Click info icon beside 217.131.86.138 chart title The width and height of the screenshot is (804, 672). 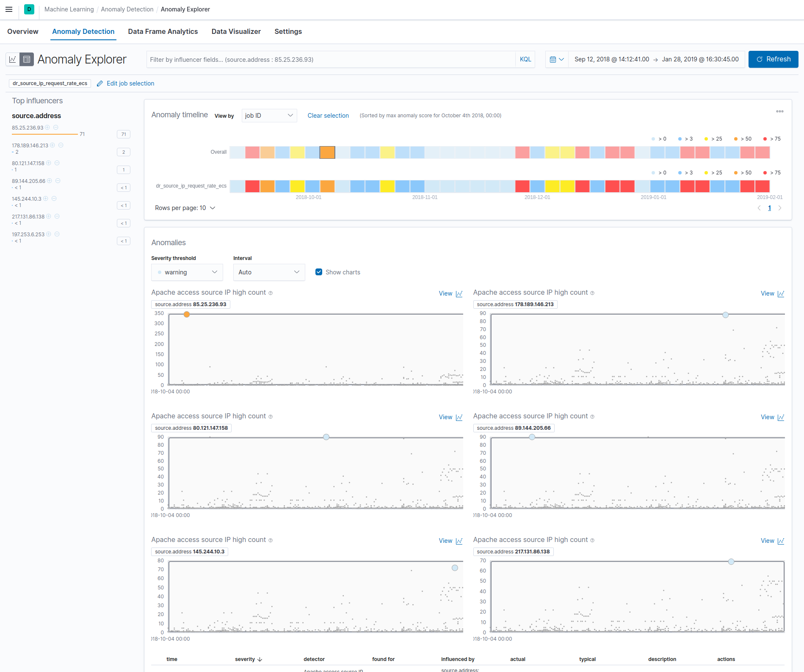click(x=592, y=540)
